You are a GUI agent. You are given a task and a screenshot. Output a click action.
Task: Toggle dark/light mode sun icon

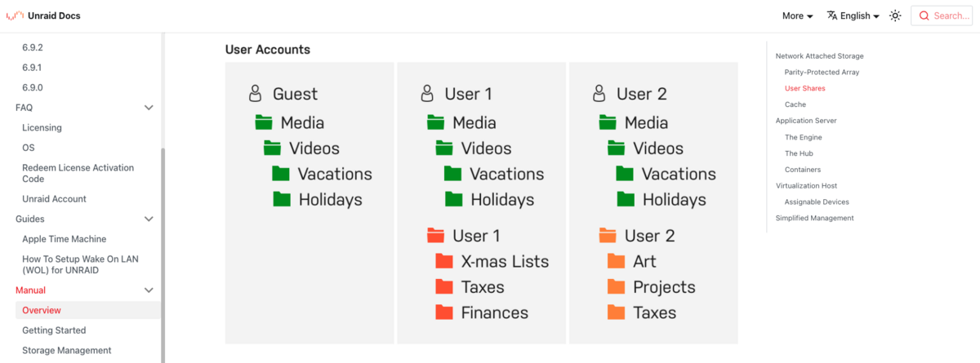pyautogui.click(x=895, y=15)
